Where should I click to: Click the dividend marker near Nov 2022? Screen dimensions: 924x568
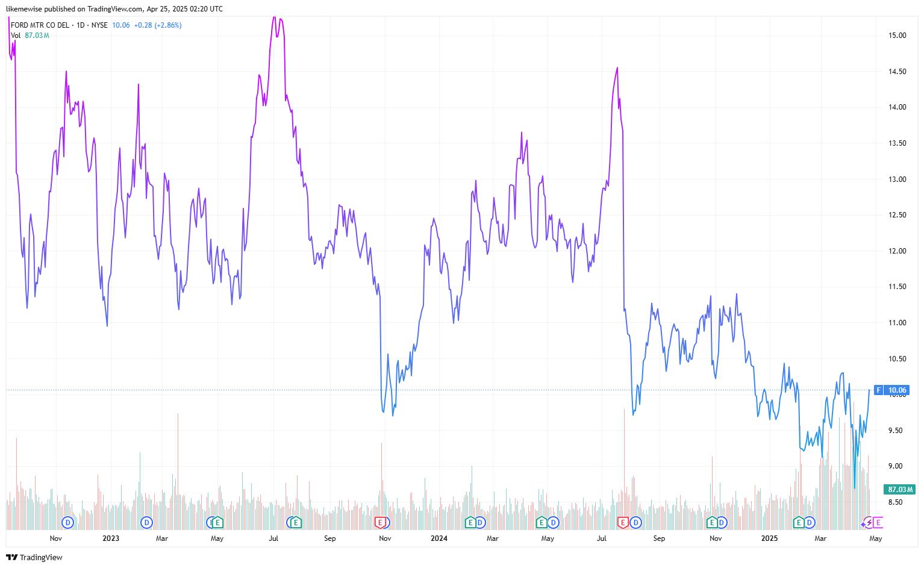click(68, 522)
